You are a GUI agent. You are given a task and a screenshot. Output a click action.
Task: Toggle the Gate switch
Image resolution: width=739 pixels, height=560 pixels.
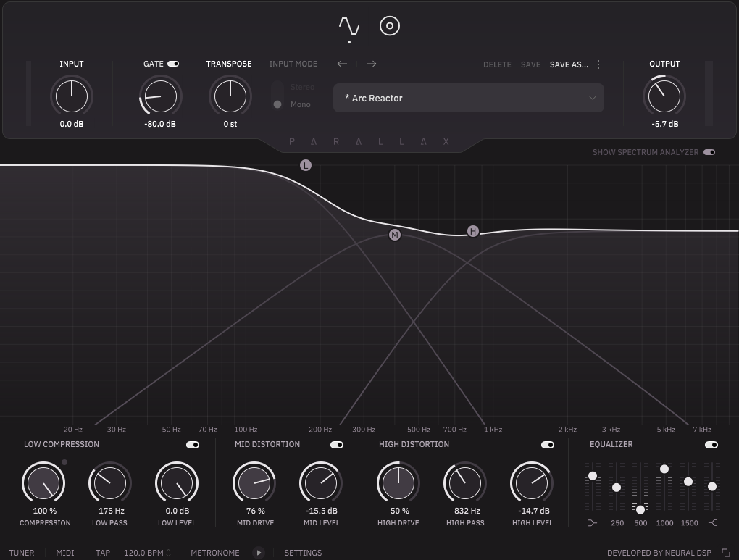(173, 64)
